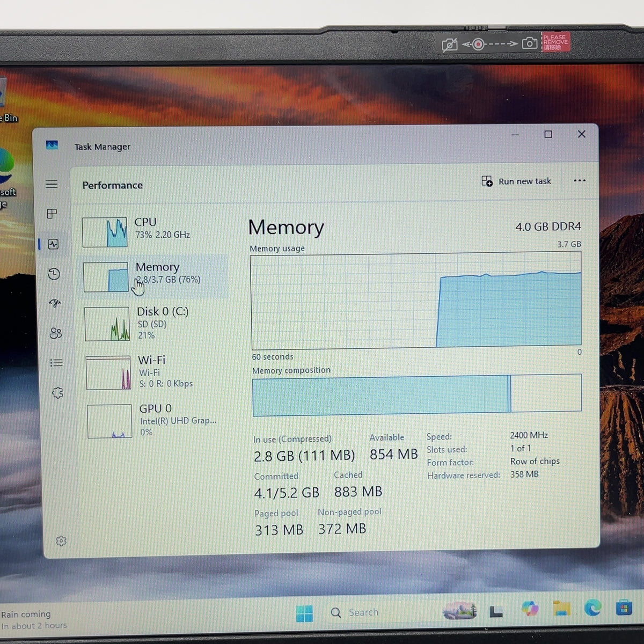Click the Run new task button
The width and height of the screenshot is (644, 644).
coord(516,181)
